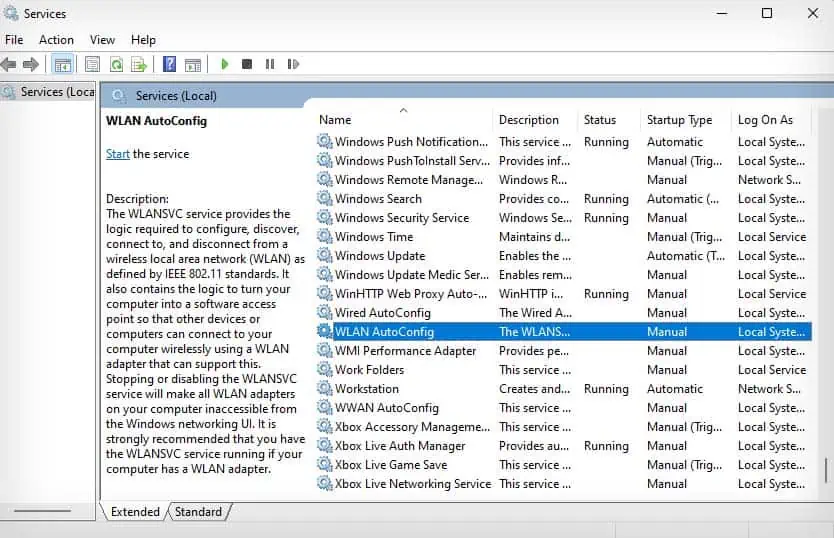Image resolution: width=834 pixels, height=538 pixels.
Task: Click 'The WLANS...' description cell
Action: tap(534, 332)
